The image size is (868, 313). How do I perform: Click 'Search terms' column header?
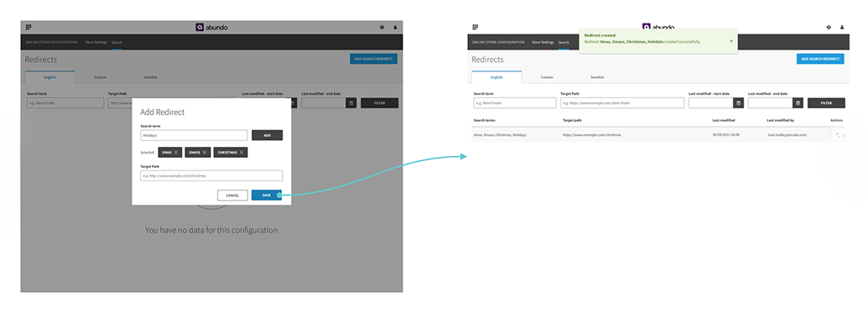click(x=485, y=120)
